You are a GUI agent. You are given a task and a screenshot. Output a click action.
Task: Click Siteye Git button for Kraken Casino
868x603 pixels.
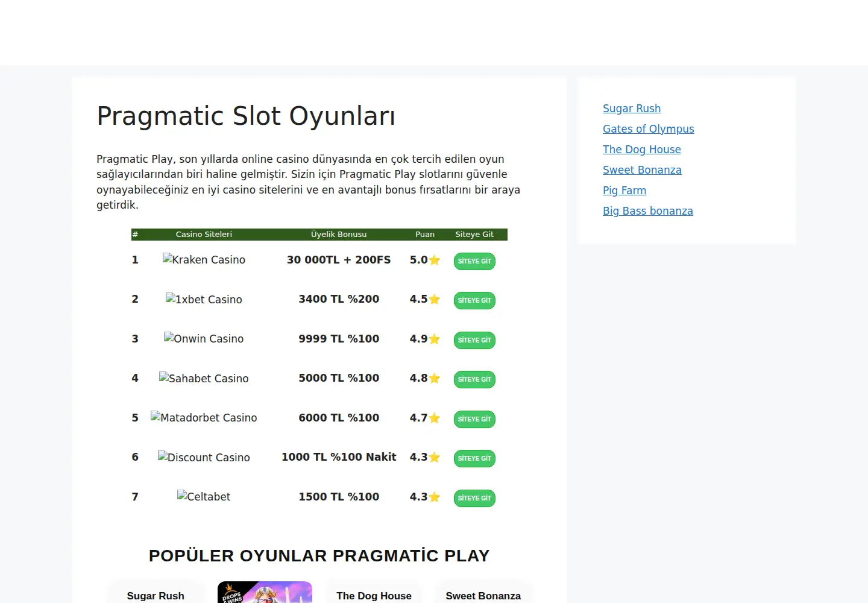point(474,261)
